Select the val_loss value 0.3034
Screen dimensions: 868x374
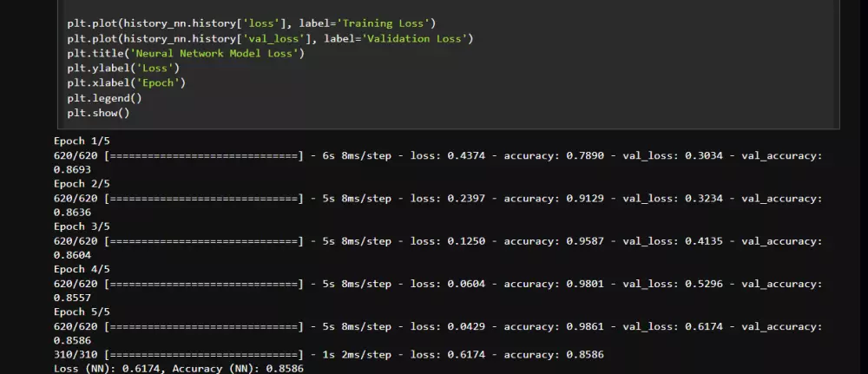[x=704, y=155]
